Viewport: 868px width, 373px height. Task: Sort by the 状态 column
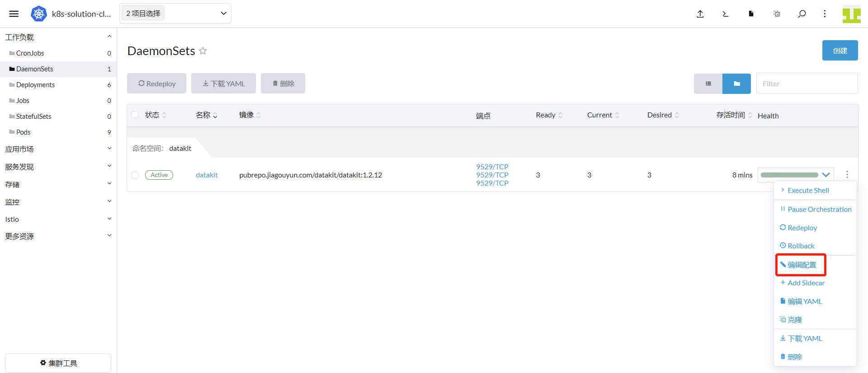pyautogui.click(x=156, y=115)
